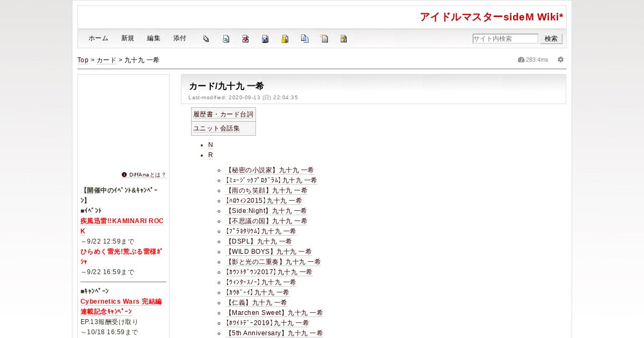Click the ～9/22 12:59まで date text
Viewport: 644px width, 338px height.
107,241
